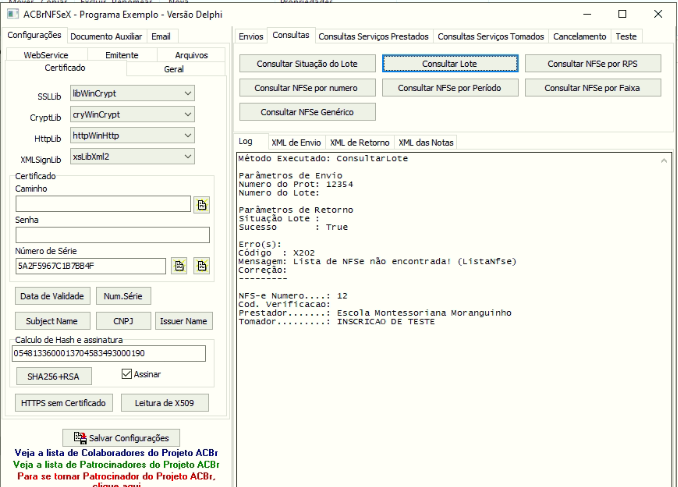The height and width of the screenshot is (487, 678).
Task: Click HTTPS sem Certificado button
Action: (x=64, y=403)
